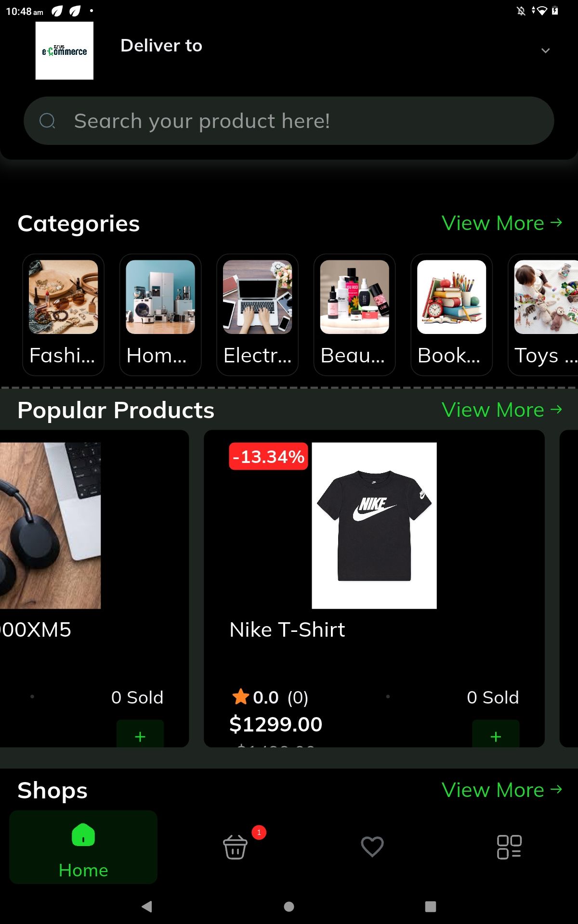View more Popular Products

tap(502, 410)
